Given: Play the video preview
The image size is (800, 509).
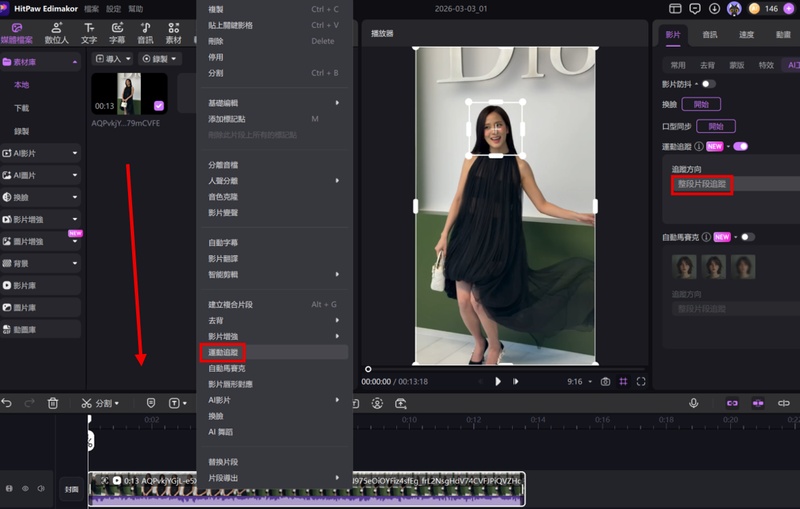Looking at the screenshot, I should (x=498, y=381).
